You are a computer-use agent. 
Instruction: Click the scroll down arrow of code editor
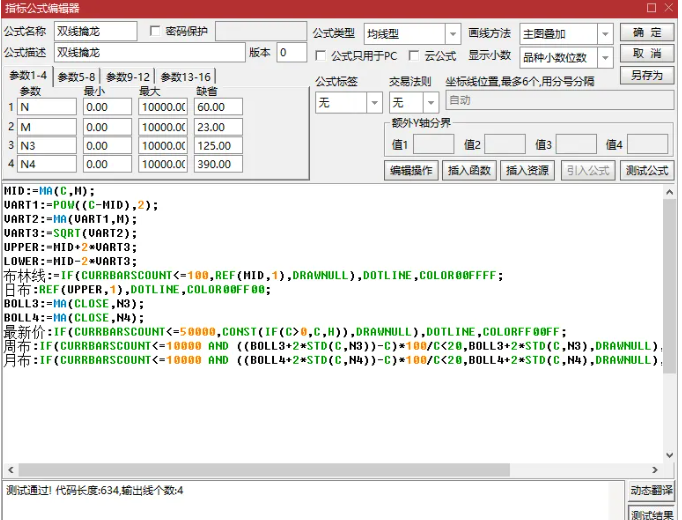click(669, 455)
